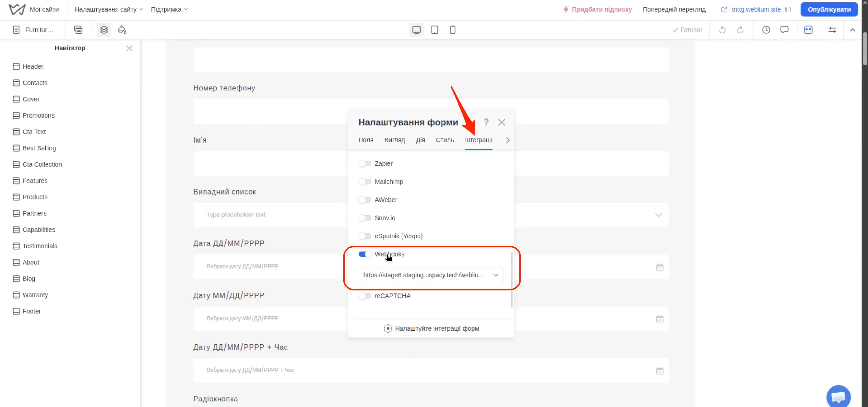Toggle the Navigator layers icon
Image resolution: width=868 pixels, height=407 pixels.
tap(104, 30)
